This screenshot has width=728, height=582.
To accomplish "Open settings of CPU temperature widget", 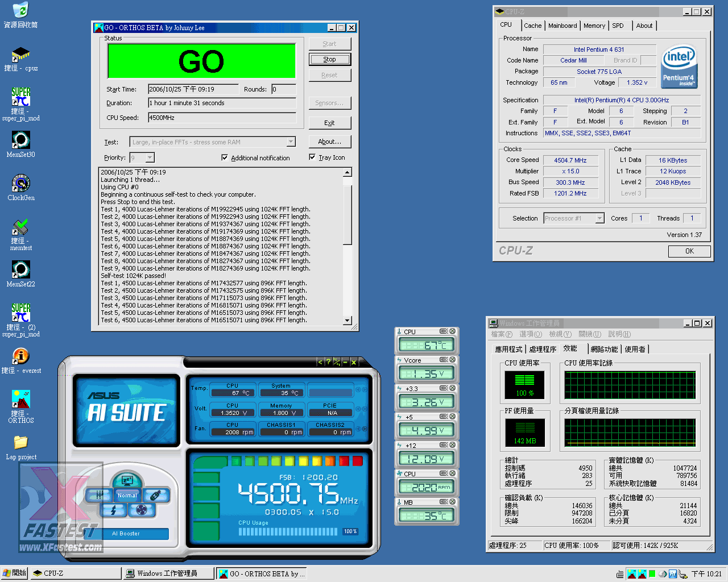I will pos(444,331).
